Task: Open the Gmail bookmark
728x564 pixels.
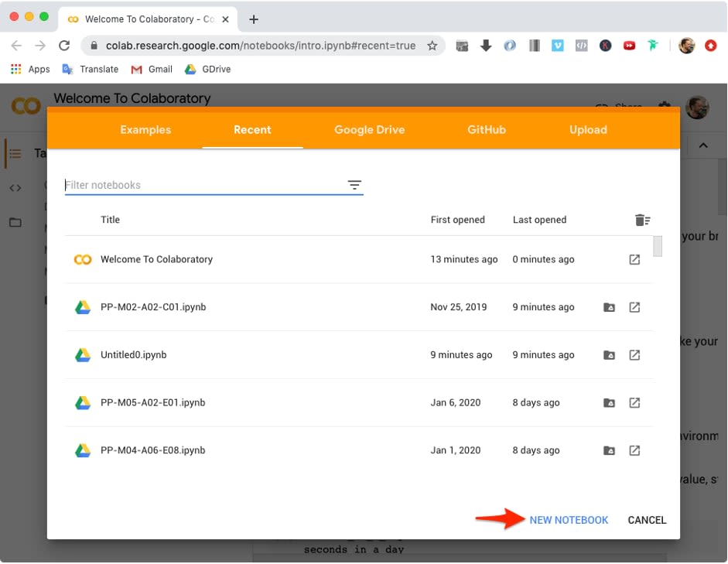Action: [152, 69]
